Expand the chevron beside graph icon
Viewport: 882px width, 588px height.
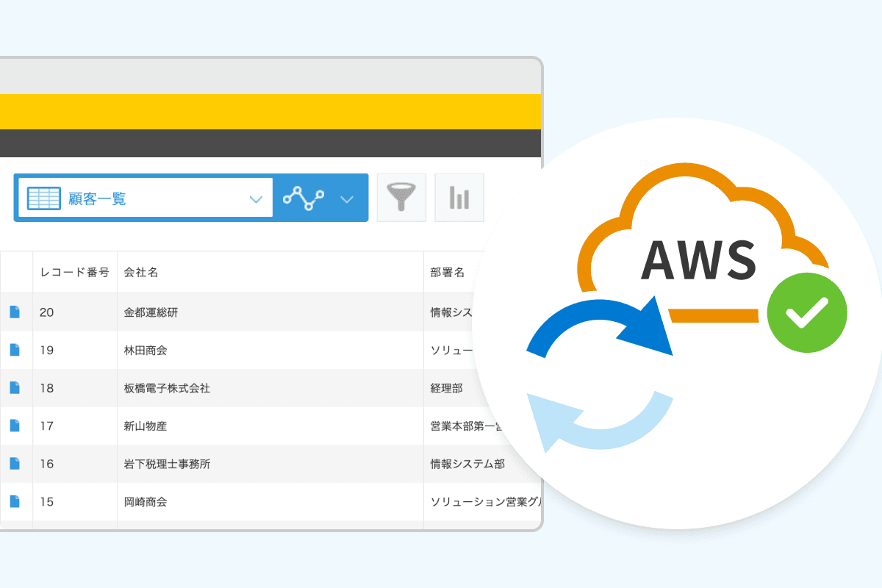(347, 198)
